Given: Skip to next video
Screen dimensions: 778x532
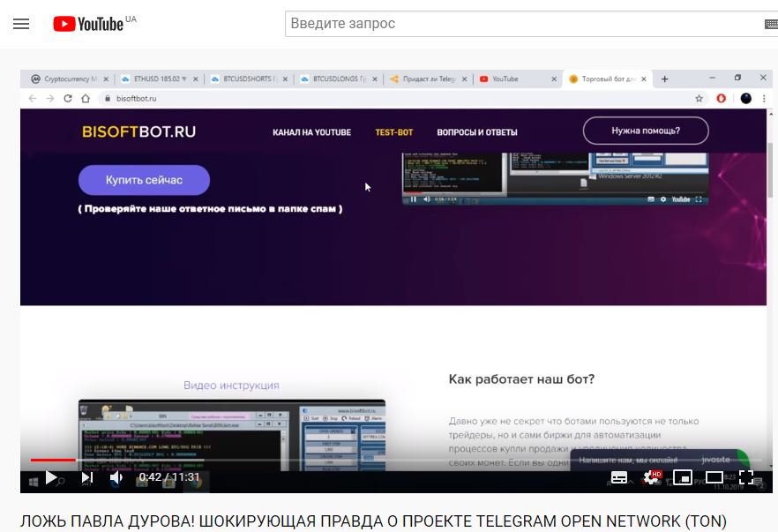Looking at the screenshot, I should [x=86, y=477].
